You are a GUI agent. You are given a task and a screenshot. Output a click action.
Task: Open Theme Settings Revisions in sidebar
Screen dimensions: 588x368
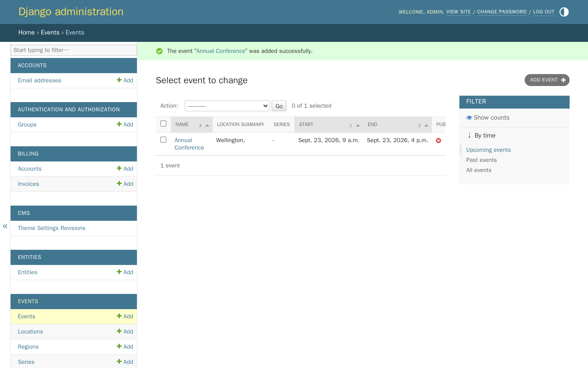tap(51, 228)
